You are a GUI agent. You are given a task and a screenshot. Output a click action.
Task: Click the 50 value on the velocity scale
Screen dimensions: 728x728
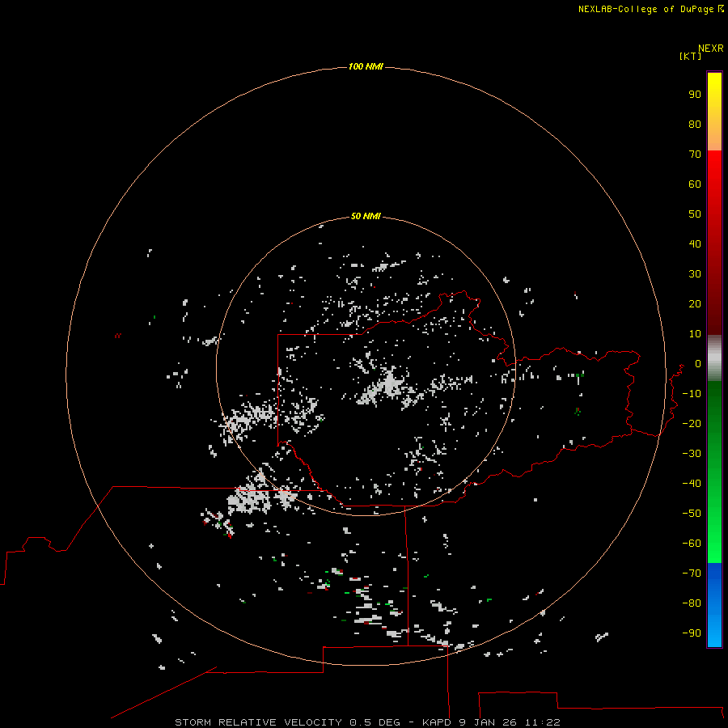pos(695,214)
